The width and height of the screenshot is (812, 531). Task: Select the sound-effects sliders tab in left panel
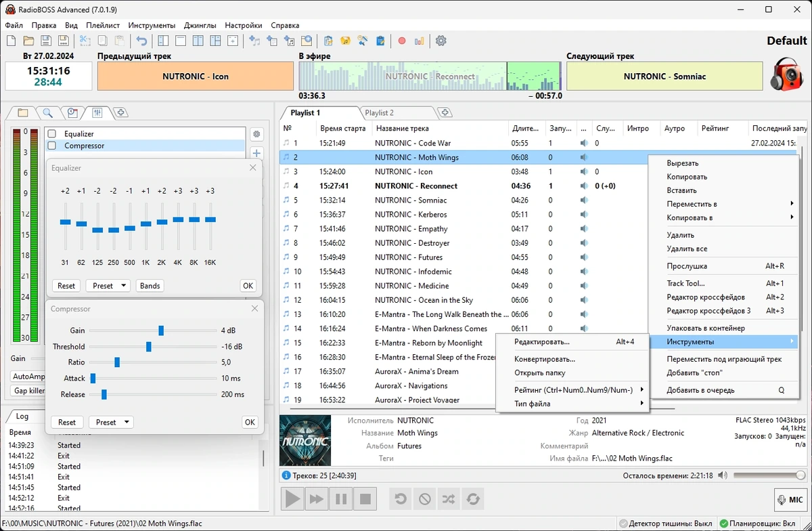(97, 112)
